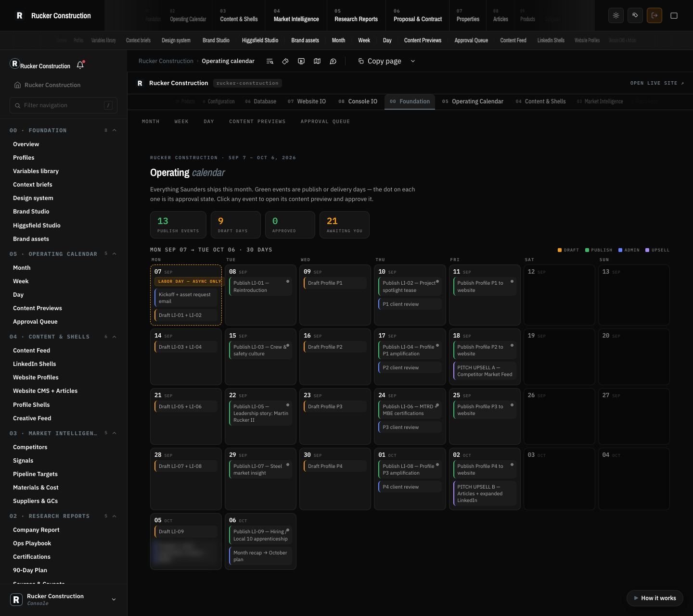Open Higgsfield Studio in secondary nav bar

260,40
